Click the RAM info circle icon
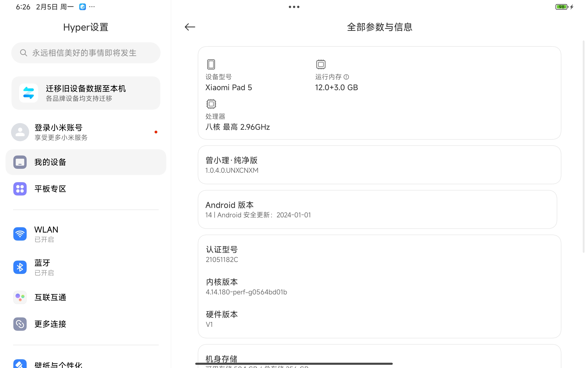This screenshot has height=368, width=588. pyautogui.click(x=346, y=77)
